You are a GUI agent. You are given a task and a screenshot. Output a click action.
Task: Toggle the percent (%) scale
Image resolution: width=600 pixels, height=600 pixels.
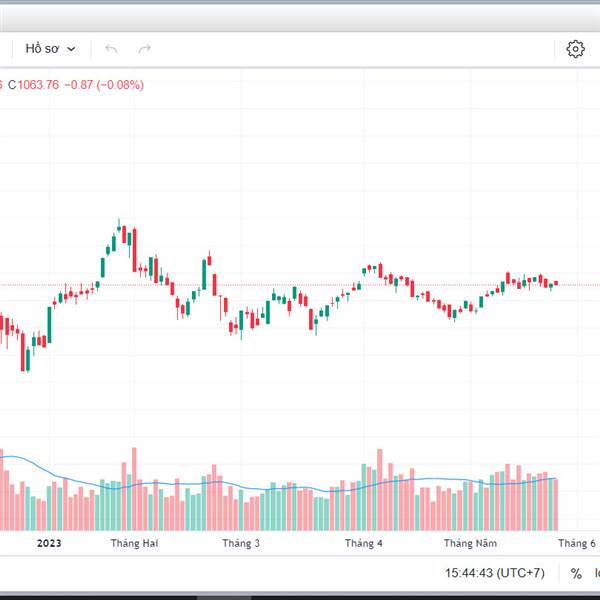click(576, 573)
